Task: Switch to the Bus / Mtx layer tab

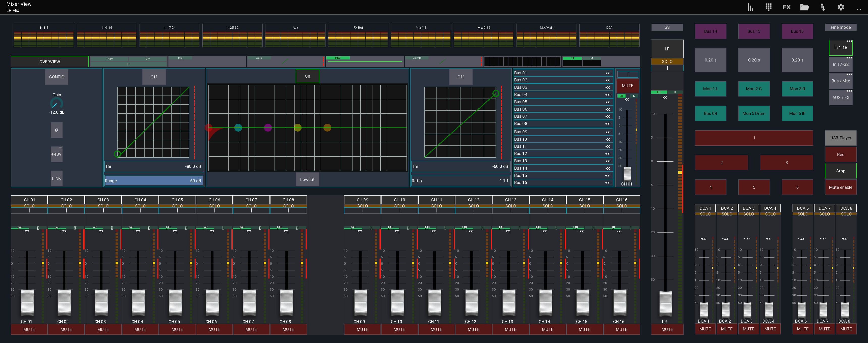Action: (841, 81)
